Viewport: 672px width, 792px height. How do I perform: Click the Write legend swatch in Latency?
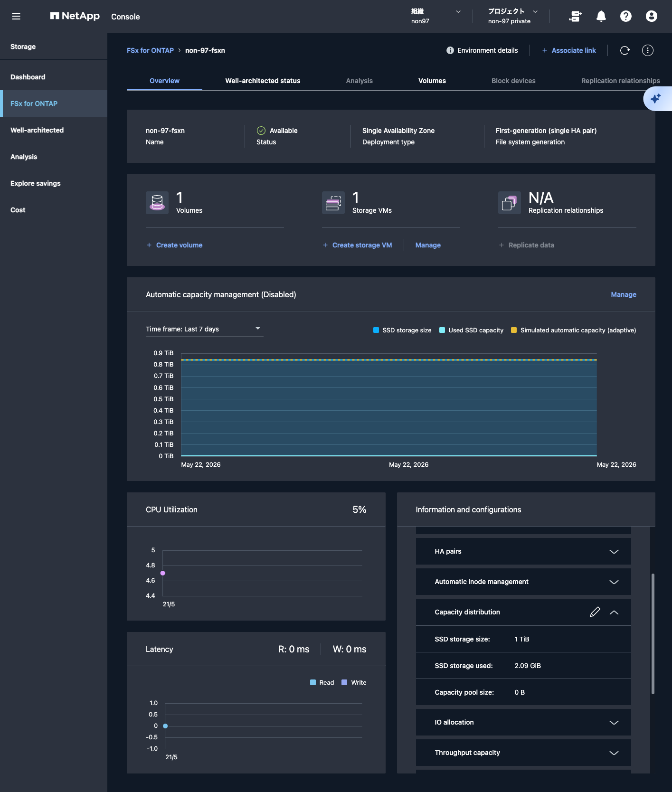click(x=344, y=682)
